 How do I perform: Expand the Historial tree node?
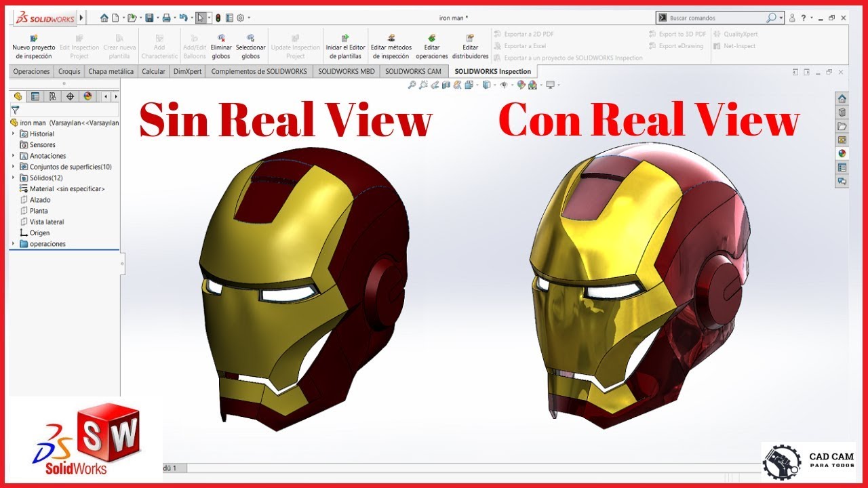click(14, 134)
